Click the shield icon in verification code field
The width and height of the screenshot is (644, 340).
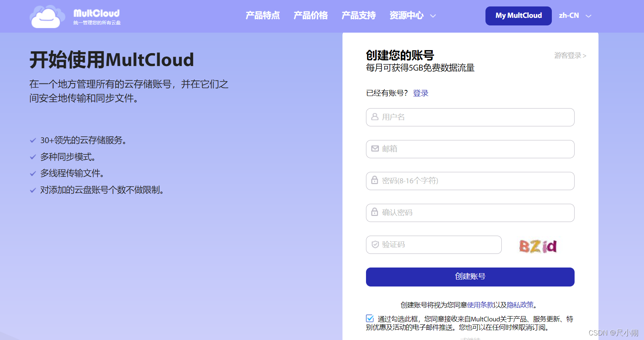click(375, 244)
